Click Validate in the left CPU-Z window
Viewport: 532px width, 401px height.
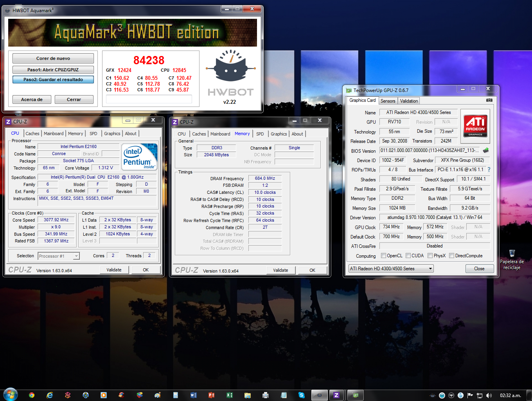114,270
